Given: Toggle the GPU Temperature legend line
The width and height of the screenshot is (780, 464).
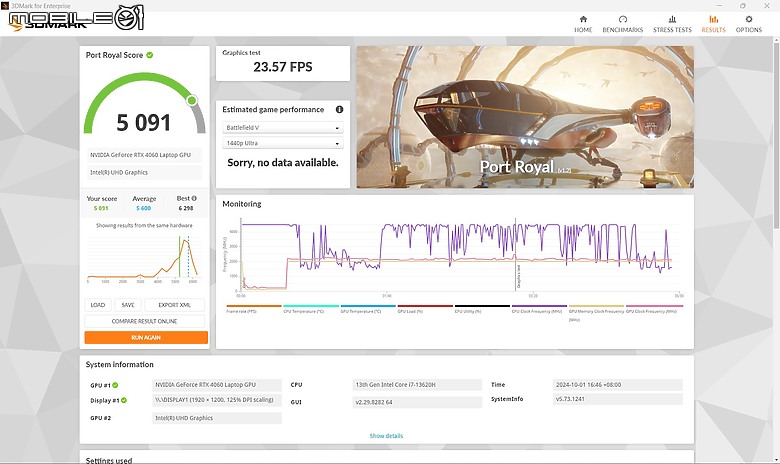Looking at the screenshot, I should pyautogui.click(x=368, y=306).
